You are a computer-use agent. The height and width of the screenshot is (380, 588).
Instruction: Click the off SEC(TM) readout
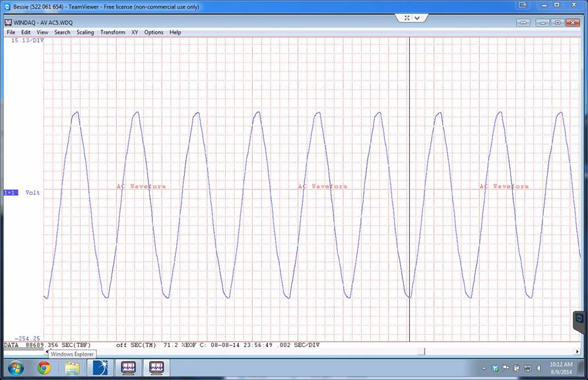click(x=136, y=345)
